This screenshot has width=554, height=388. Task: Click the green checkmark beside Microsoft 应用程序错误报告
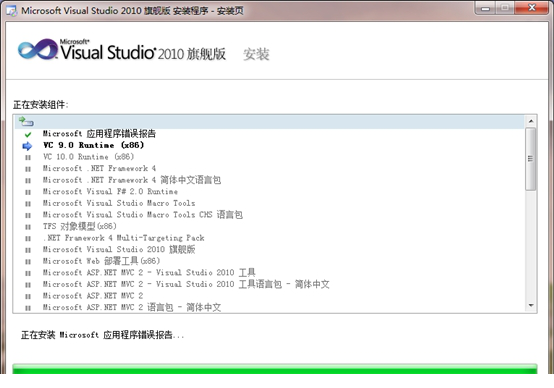tap(28, 135)
